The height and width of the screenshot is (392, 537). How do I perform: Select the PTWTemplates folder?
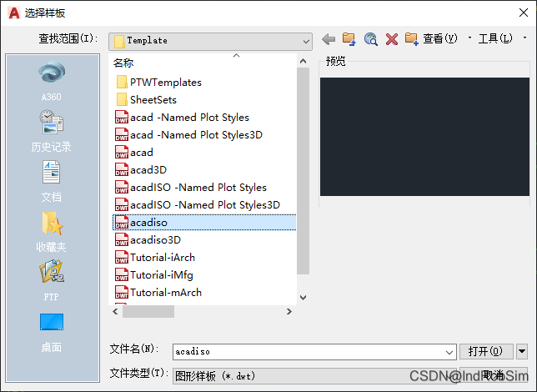[159, 83]
